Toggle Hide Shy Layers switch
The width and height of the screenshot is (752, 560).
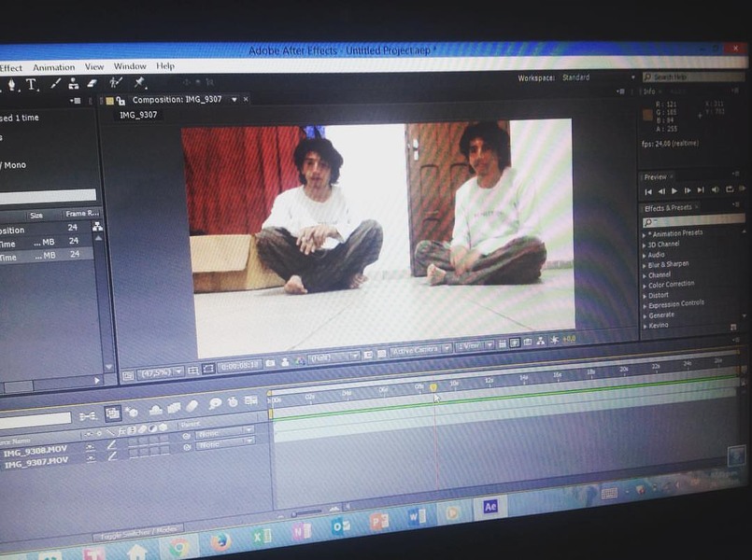click(x=155, y=410)
